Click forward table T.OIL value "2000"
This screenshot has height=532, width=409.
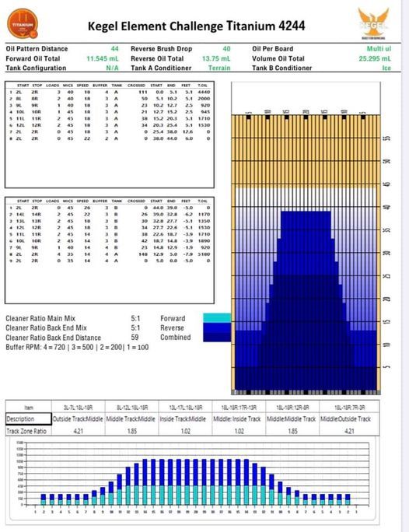tap(204, 99)
